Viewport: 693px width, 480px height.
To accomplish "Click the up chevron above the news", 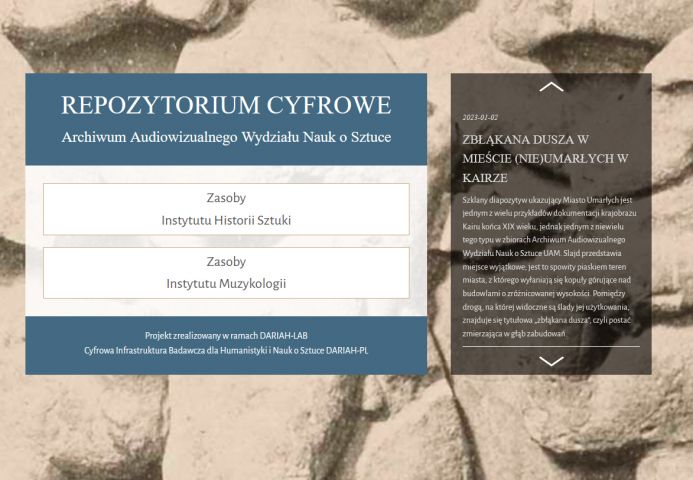I will click(x=551, y=87).
